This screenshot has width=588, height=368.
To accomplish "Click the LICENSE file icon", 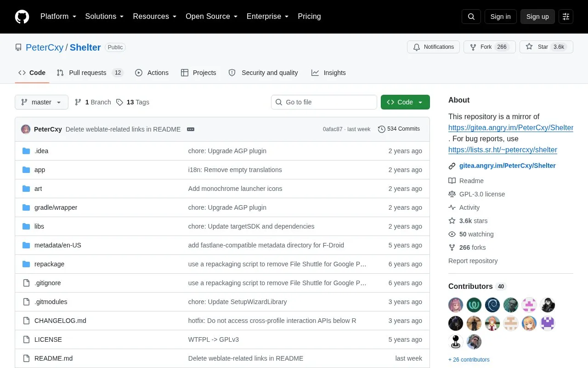I will click(26, 339).
